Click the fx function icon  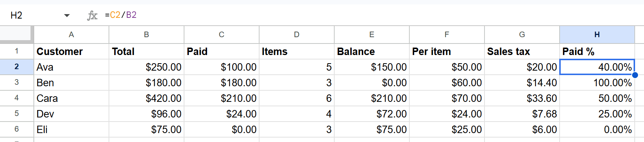click(x=92, y=15)
